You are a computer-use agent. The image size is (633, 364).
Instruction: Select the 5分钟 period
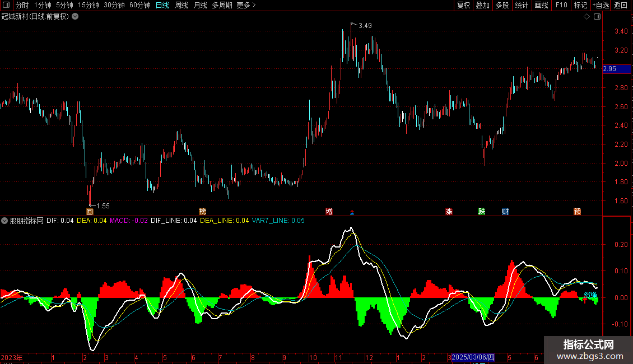click(64, 5)
